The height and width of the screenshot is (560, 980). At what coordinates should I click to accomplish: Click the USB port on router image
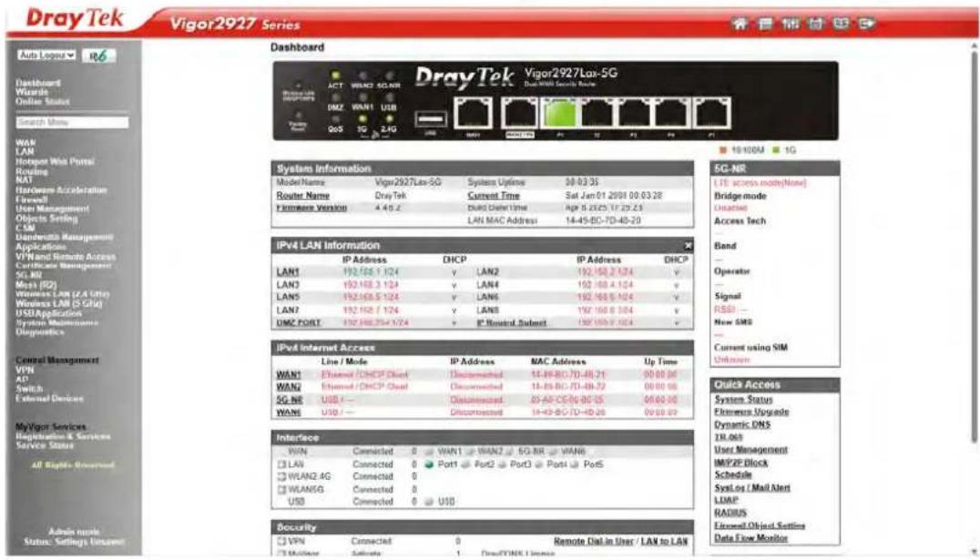430,117
